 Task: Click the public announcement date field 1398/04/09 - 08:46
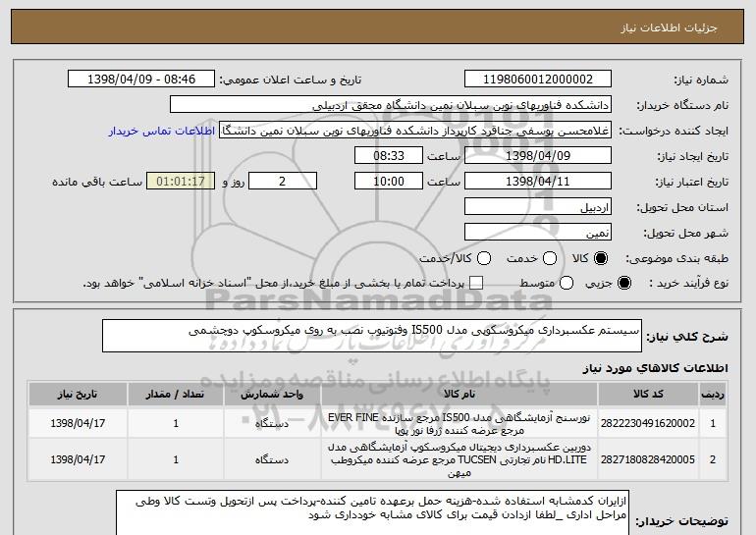coord(141,80)
